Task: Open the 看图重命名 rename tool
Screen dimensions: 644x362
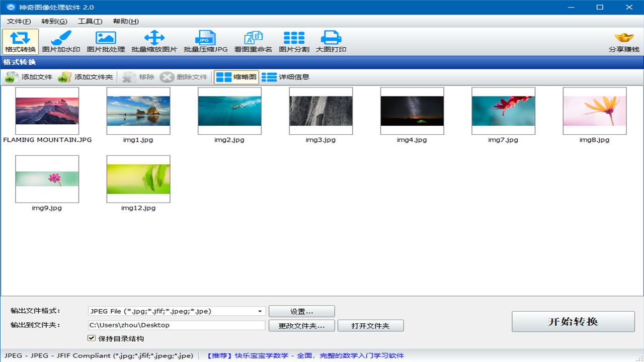Action: (x=253, y=41)
